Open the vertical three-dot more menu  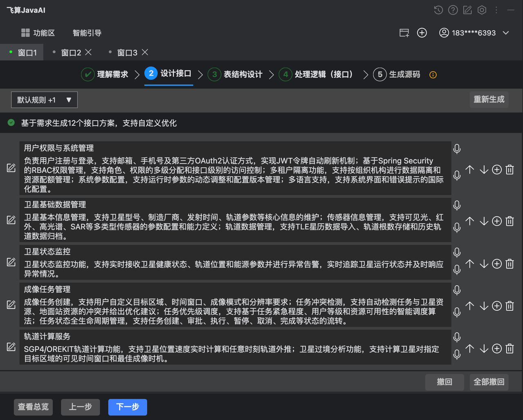pyautogui.click(x=496, y=10)
